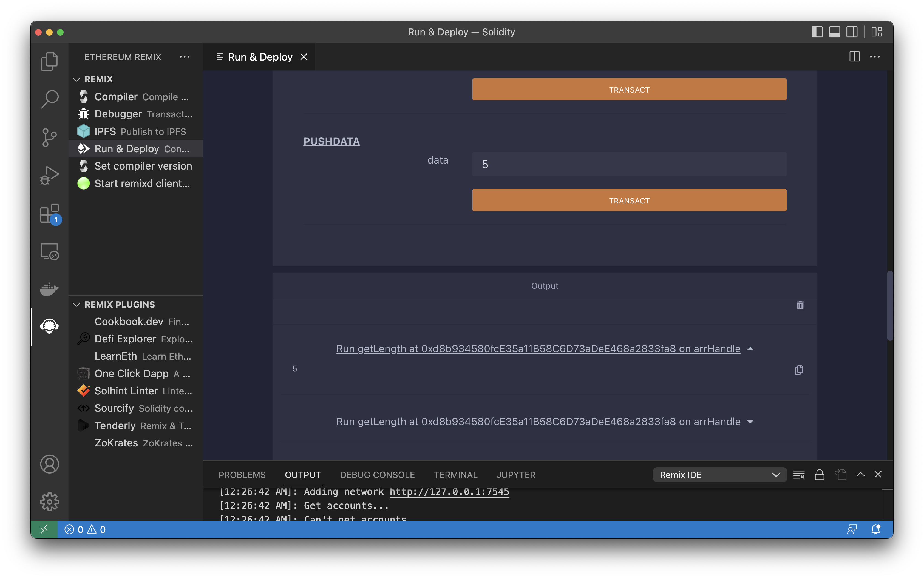Screen dimensions: 924x579
Task: Toggle the bottom panel layout button
Action: pyautogui.click(x=834, y=32)
